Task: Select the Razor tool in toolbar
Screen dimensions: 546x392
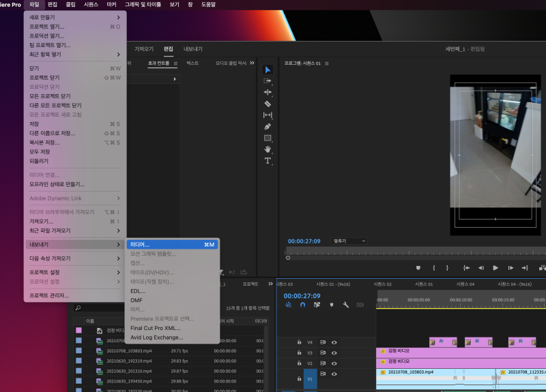Action: click(268, 104)
